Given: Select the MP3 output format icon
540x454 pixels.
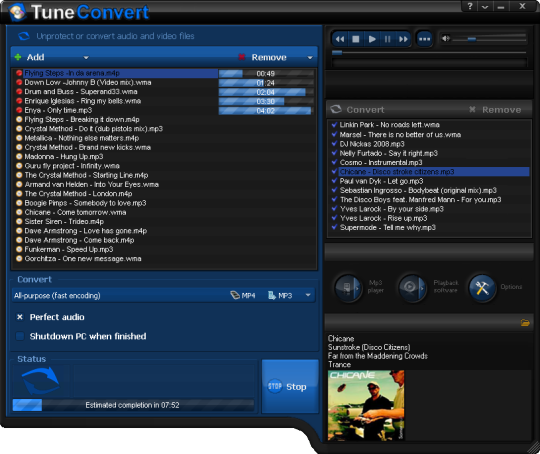Looking at the screenshot, I should tap(280, 296).
